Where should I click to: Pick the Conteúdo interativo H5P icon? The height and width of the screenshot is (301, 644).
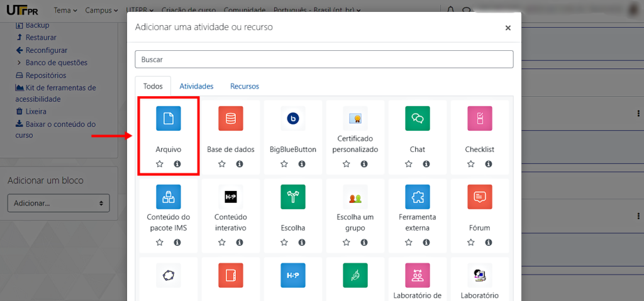coord(231,197)
